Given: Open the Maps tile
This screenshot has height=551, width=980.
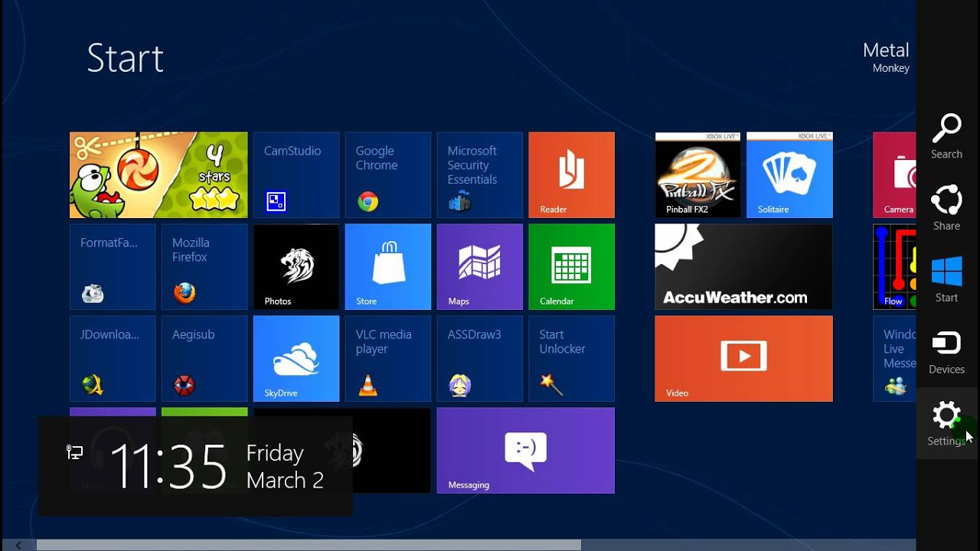Looking at the screenshot, I should [480, 267].
